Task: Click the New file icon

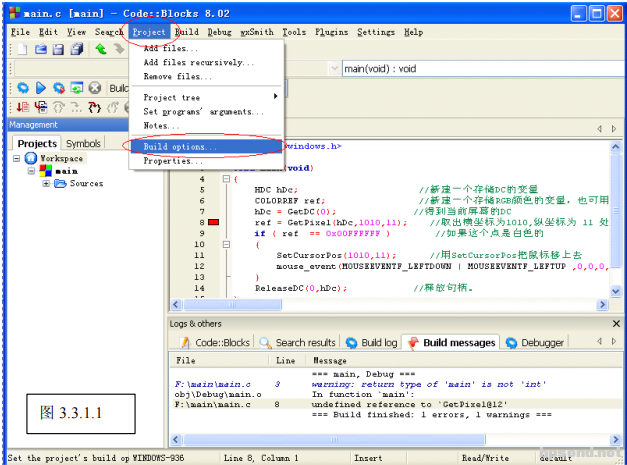Action: pos(22,49)
